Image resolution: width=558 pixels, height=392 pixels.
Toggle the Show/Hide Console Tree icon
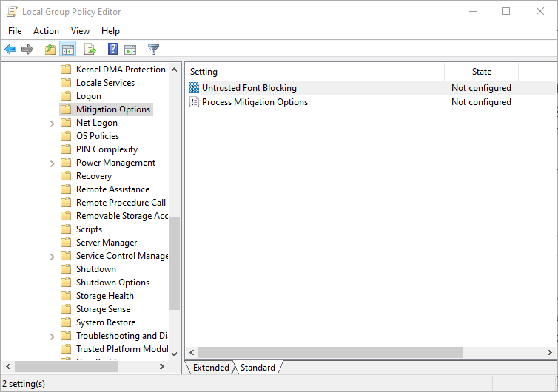coord(67,49)
